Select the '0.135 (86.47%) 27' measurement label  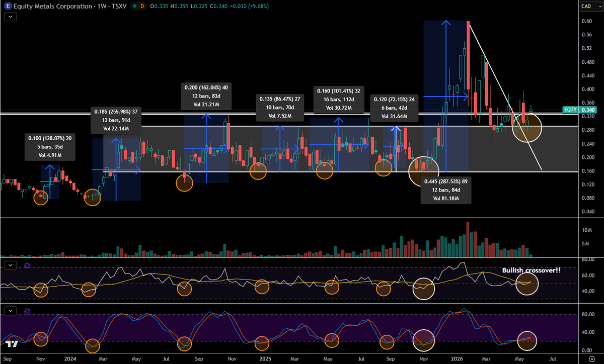pyautogui.click(x=280, y=108)
